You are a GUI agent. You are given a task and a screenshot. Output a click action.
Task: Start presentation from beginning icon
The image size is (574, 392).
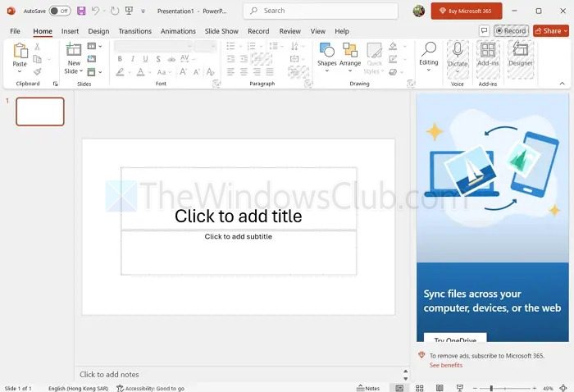pyautogui.click(x=129, y=11)
